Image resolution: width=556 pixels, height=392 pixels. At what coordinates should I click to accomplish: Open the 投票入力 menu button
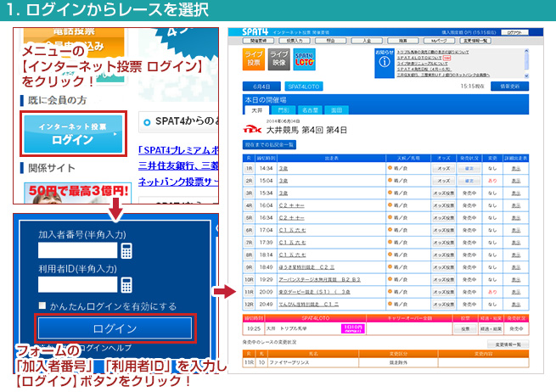click(x=295, y=41)
